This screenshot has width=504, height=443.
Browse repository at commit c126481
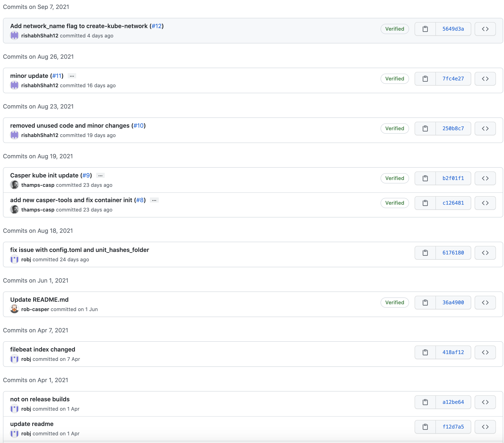coord(485,203)
